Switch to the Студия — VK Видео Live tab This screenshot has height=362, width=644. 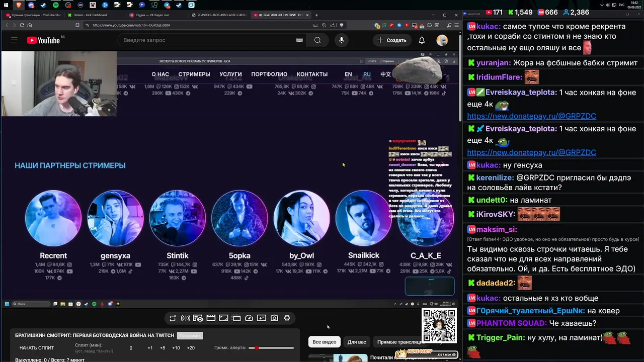coord(157,15)
